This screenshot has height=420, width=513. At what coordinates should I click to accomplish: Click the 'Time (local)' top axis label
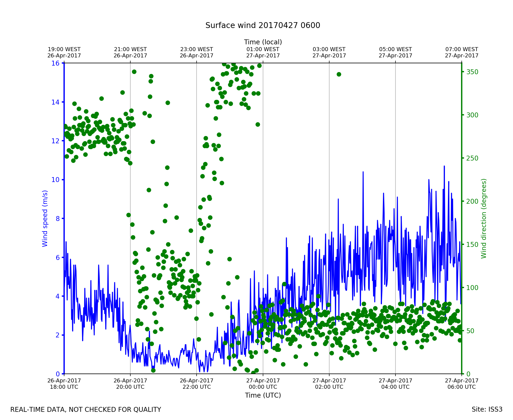pos(263,42)
